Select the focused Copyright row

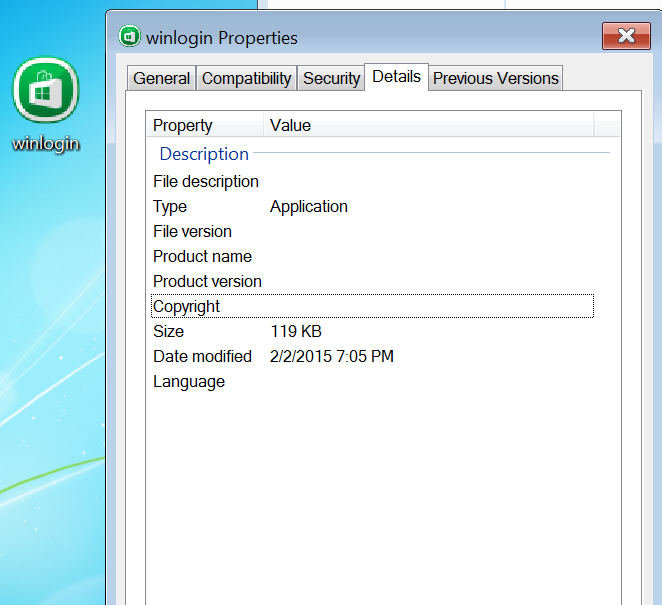click(x=372, y=306)
